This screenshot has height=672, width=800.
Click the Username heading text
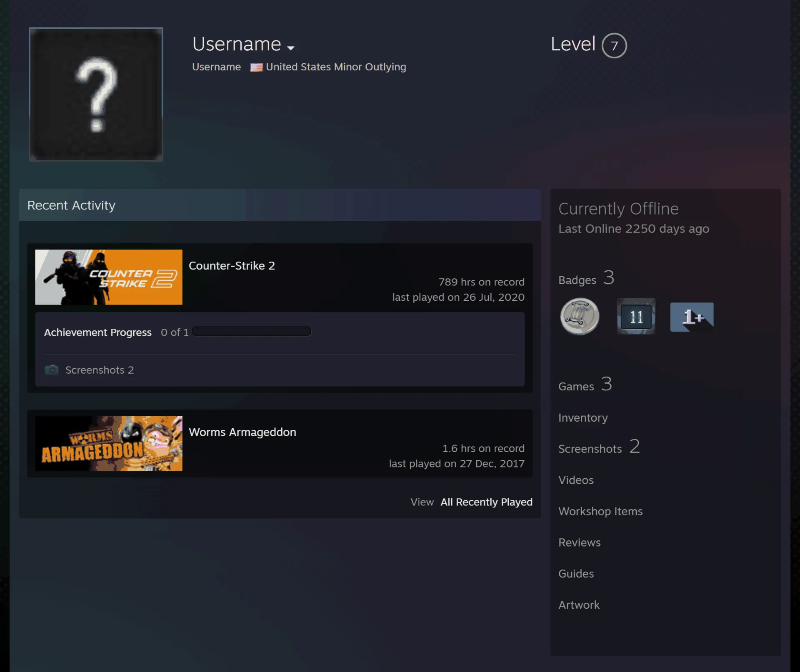click(x=237, y=44)
